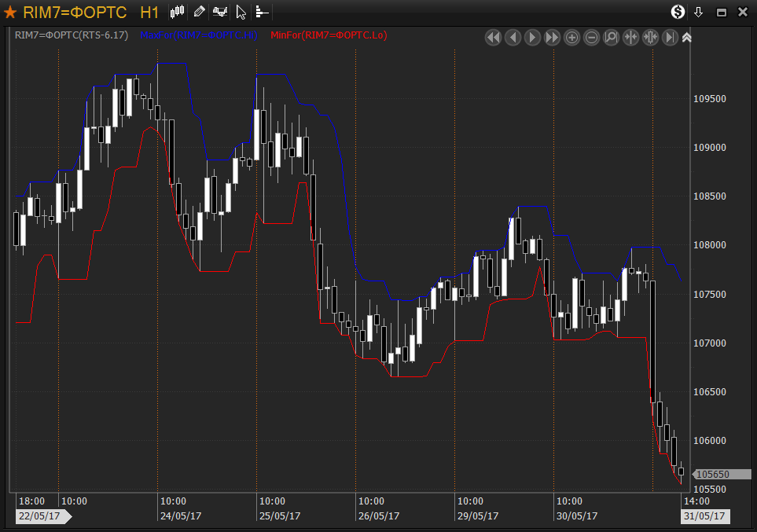This screenshot has width=757, height=532.
Task: Open the candlestick chart type selector
Action: [x=178, y=12]
